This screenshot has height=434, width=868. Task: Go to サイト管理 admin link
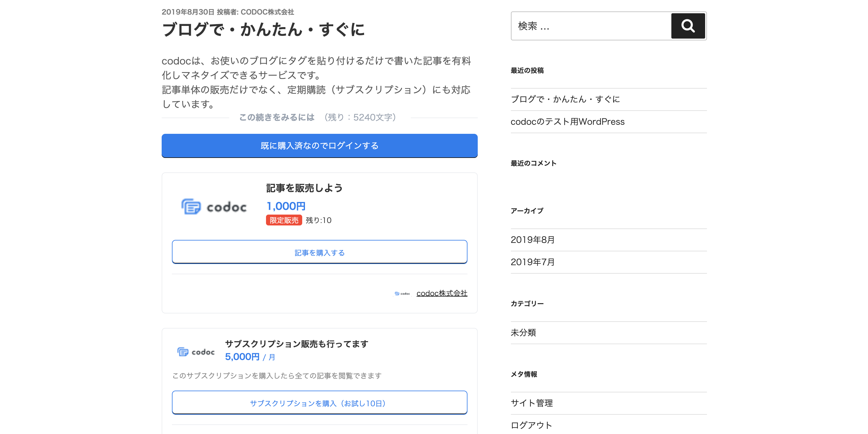531,403
